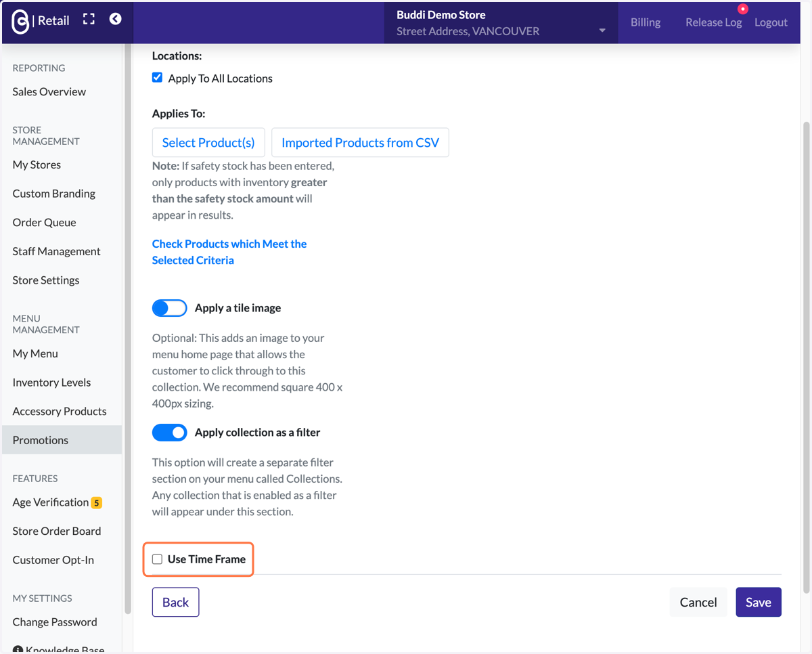Click the Locations: label

(177, 56)
